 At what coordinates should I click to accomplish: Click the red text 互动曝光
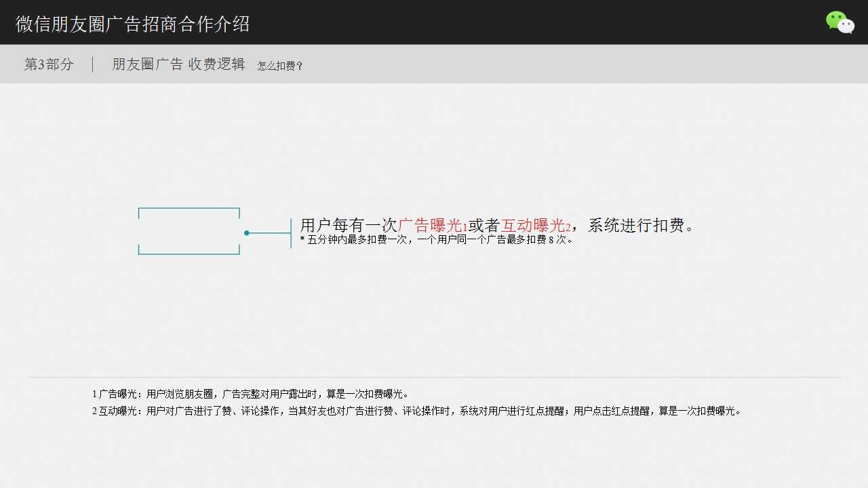coord(534,226)
